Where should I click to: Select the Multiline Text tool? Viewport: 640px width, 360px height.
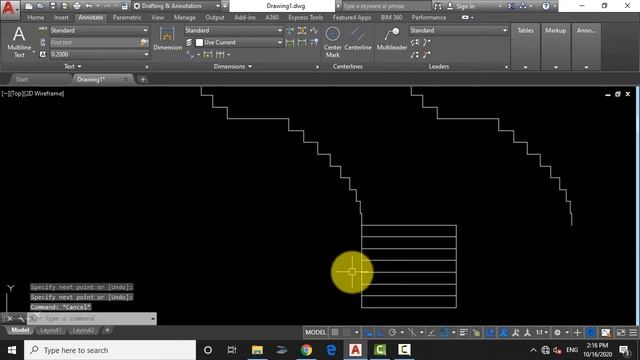click(x=19, y=42)
